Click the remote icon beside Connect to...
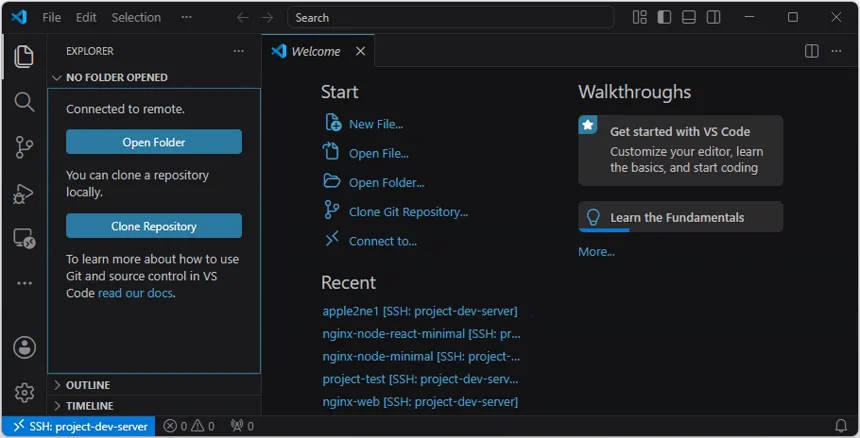Screen dimensions: 860x438 (332, 238)
